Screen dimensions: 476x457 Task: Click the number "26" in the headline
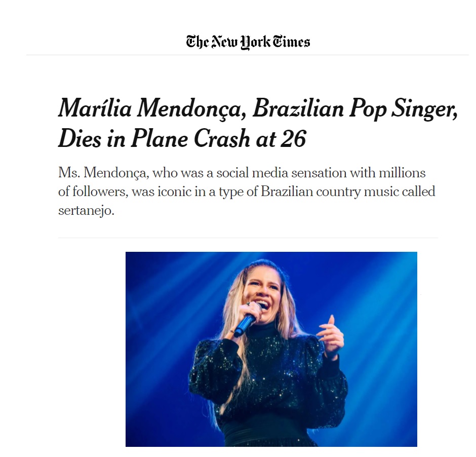293,139
